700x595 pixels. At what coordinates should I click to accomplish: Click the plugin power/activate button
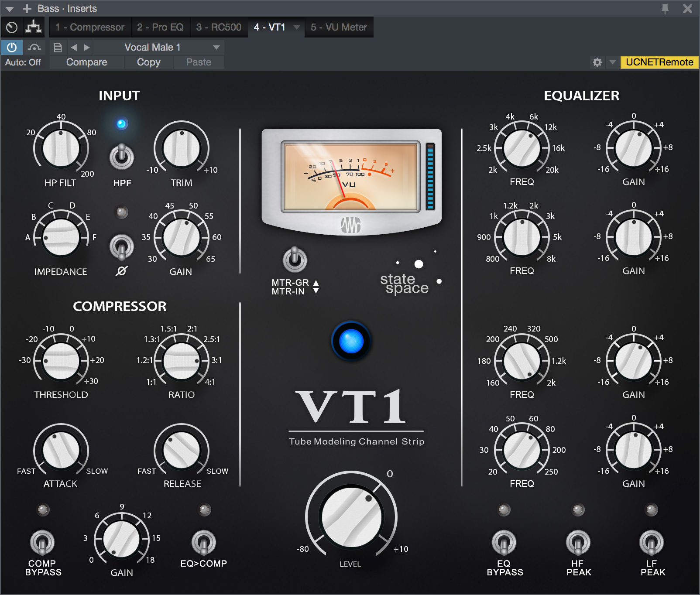coord(12,47)
